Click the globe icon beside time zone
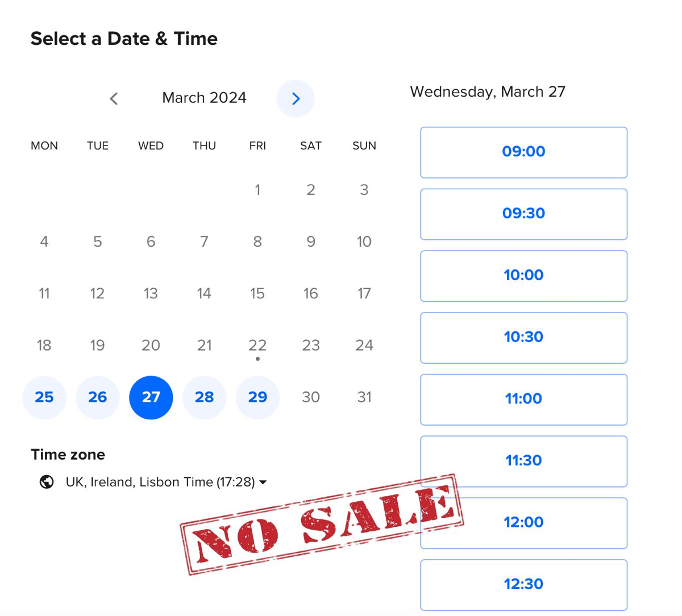Screen dimensions: 682x616 click(x=47, y=482)
